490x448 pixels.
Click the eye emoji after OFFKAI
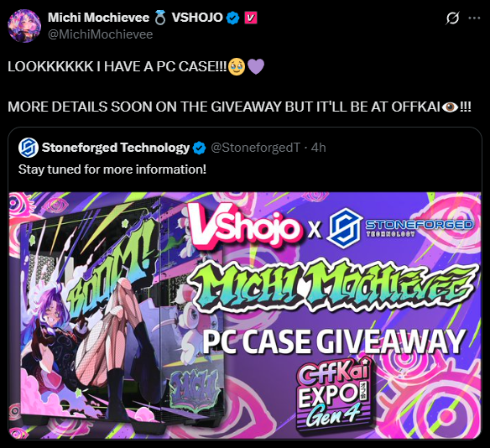pos(450,107)
